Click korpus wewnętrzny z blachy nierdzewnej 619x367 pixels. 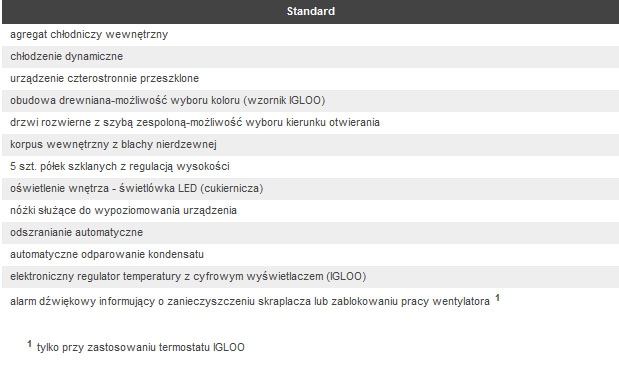[x=113, y=145]
